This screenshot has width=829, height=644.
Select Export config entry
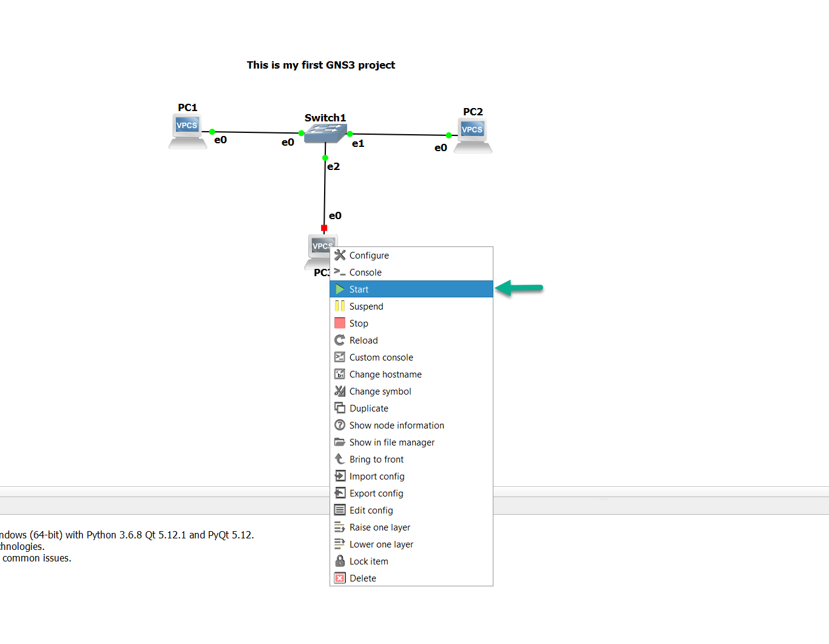(x=411, y=493)
